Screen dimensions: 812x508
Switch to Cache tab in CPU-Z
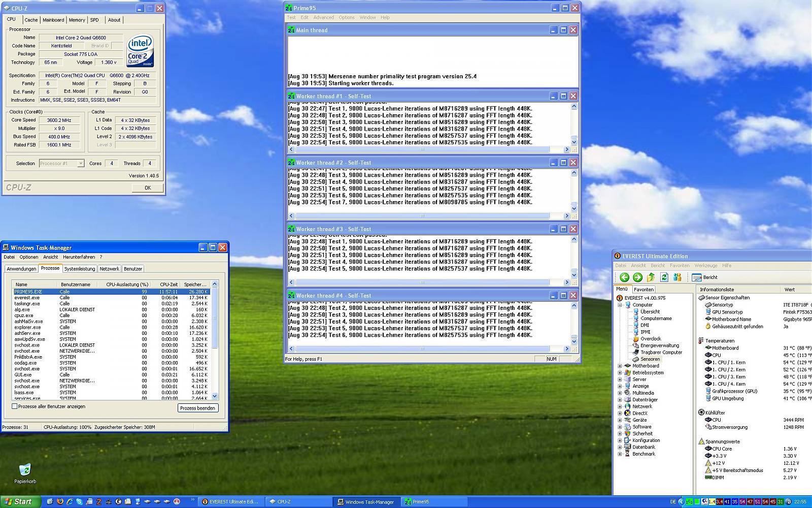[x=31, y=20]
